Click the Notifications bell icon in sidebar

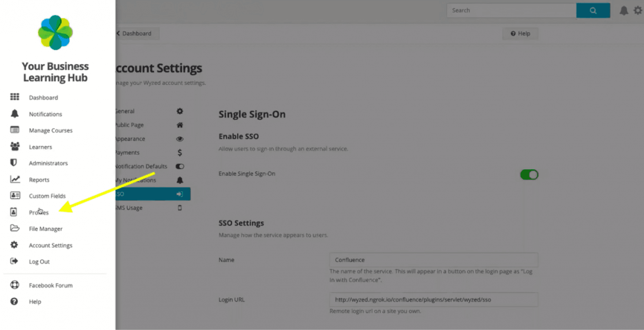[x=15, y=114]
